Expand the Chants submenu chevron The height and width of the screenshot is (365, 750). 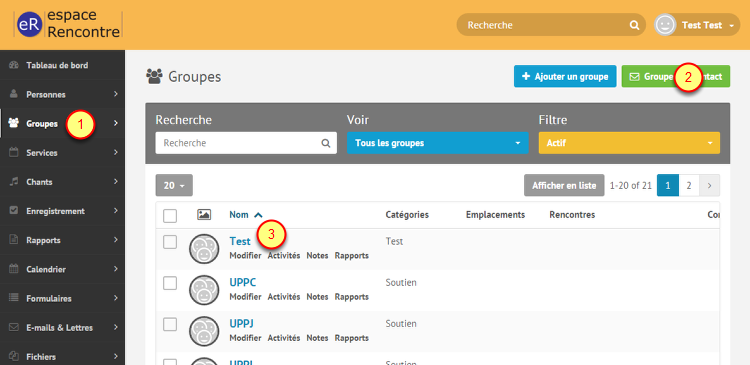pyautogui.click(x=116, y=182)
